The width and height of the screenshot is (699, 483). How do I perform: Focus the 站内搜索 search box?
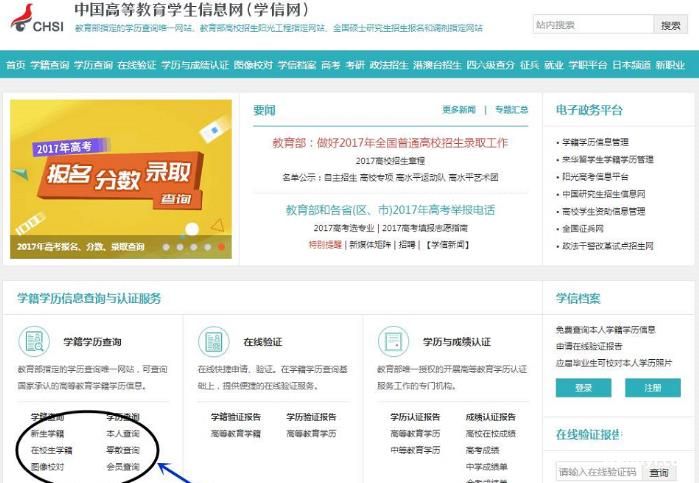pos(593,25)
